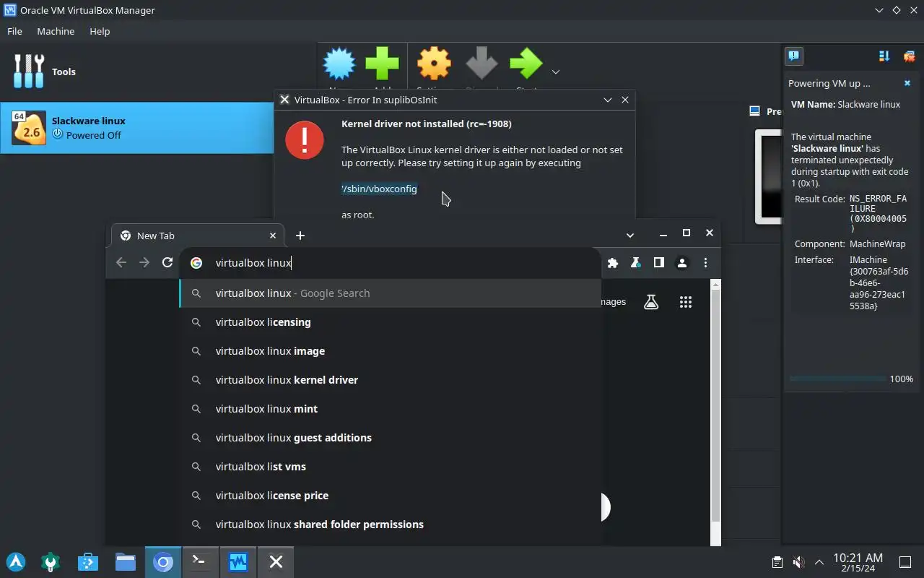Open the Chrome Labs flask toolbar icon
Image resolution: width=924 pixels, height=578 pixels.
pos(636,263)
